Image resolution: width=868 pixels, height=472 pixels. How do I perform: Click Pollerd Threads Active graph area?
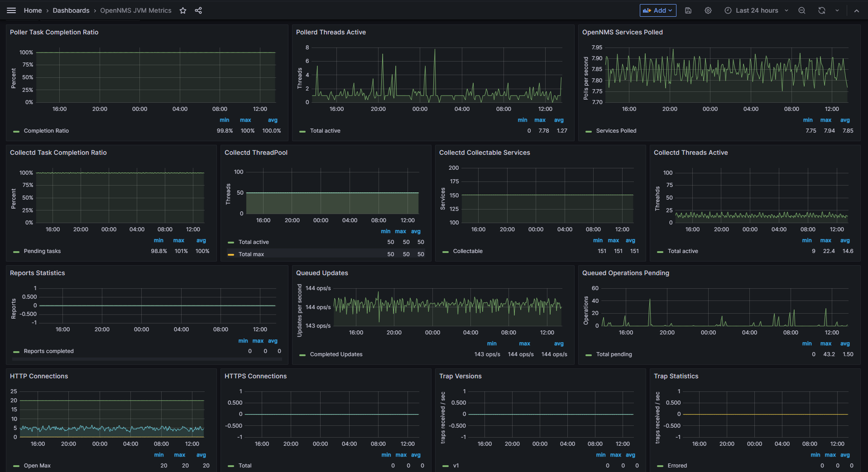[x=437, y=75]
